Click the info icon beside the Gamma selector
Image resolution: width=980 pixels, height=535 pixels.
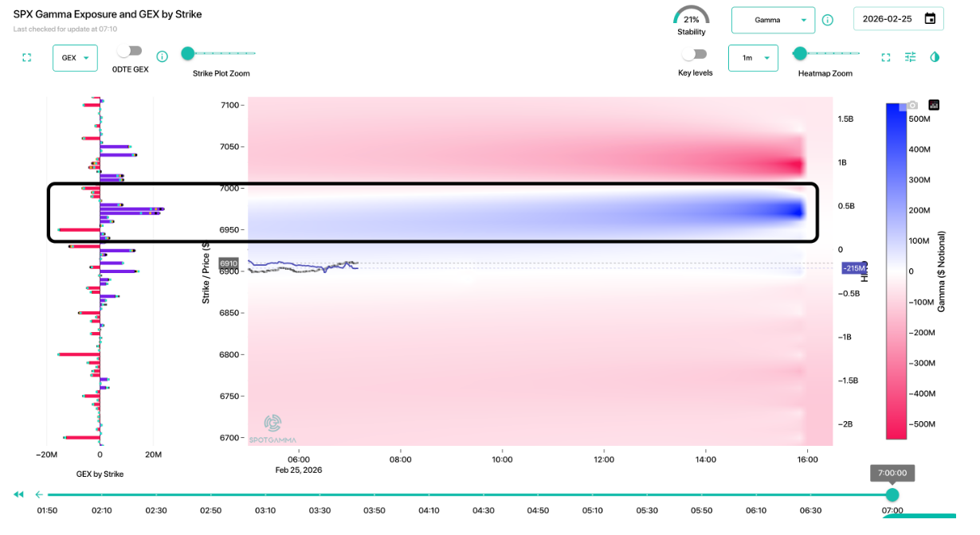coord(827,19)
